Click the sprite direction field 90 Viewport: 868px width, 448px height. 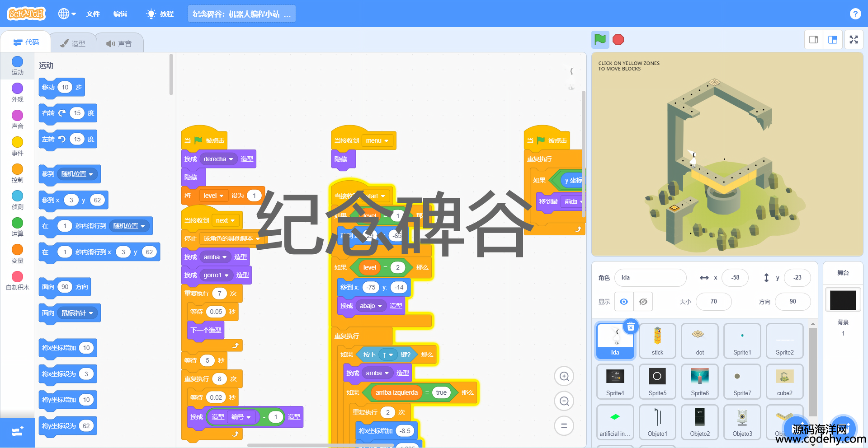(793, 302)
